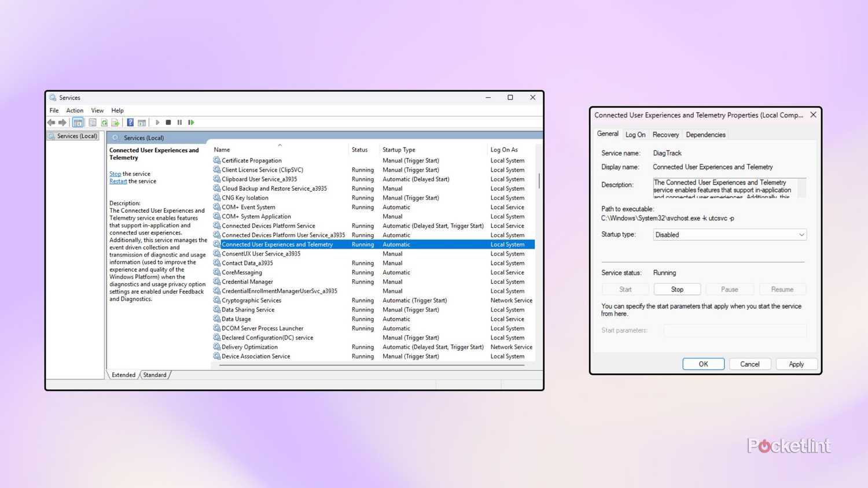The width and height of the screenshot is (868, 488).
Task: Restart the service using the restart icon
Action: [191, 122]
